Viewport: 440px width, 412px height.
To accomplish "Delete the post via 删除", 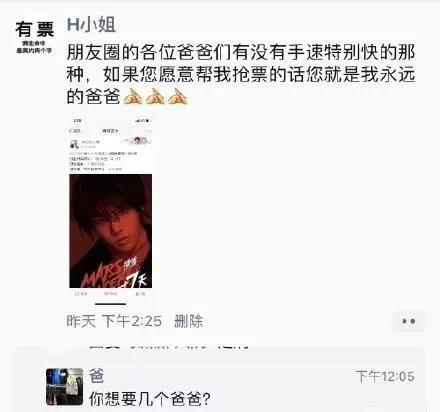I will [x=189, y=321].
